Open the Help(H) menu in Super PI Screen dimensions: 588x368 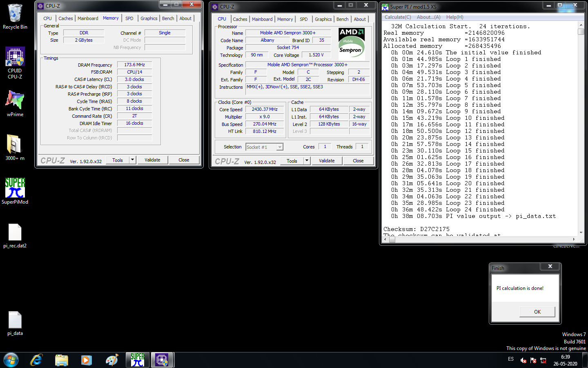pos(454,17)
